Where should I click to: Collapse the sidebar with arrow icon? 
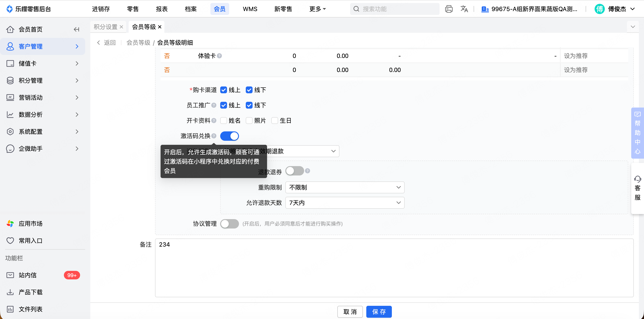(76, 30)
